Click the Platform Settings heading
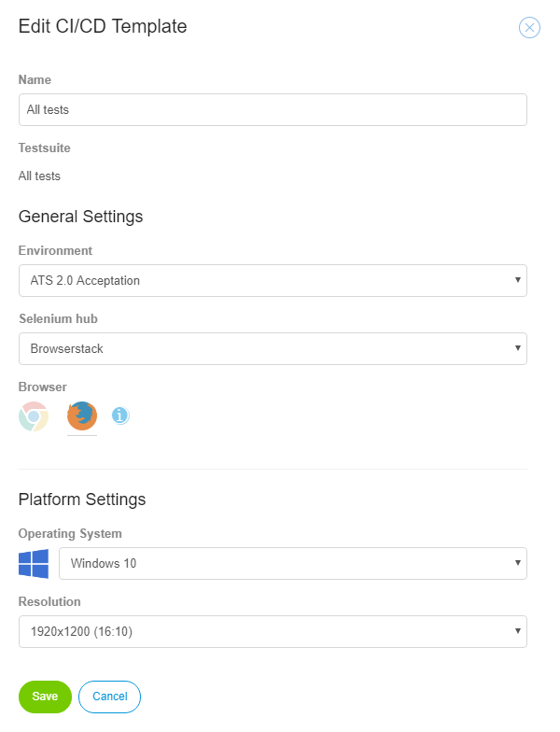This screenshot has width=560, height=732. (82, 500)
